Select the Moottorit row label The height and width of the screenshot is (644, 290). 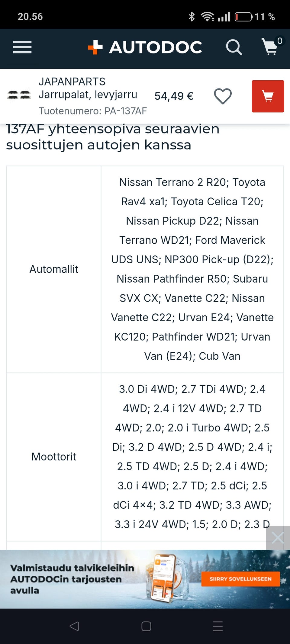click(54, 457)
